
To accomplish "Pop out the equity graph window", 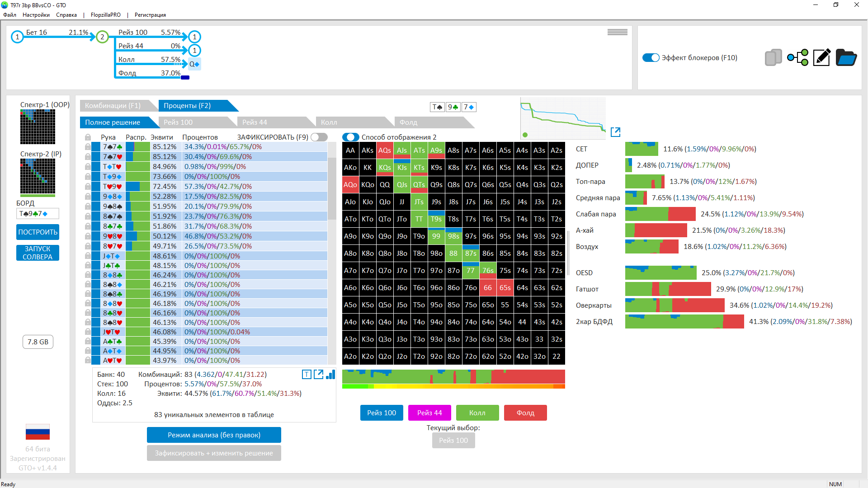I will [615, 132].
